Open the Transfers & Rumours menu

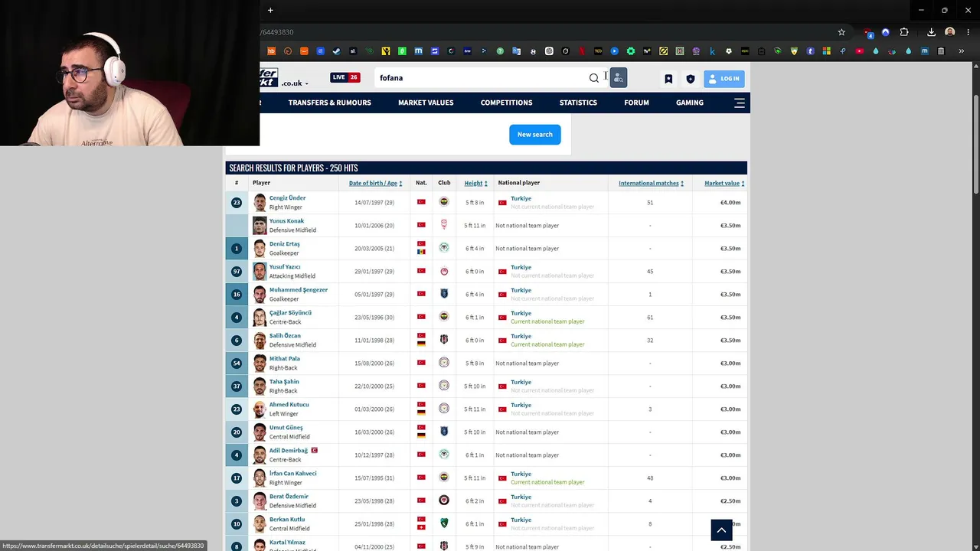click(329, 103)
